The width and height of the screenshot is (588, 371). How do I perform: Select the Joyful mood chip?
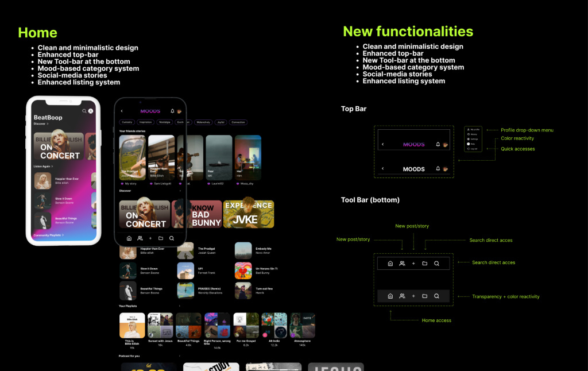220,122
